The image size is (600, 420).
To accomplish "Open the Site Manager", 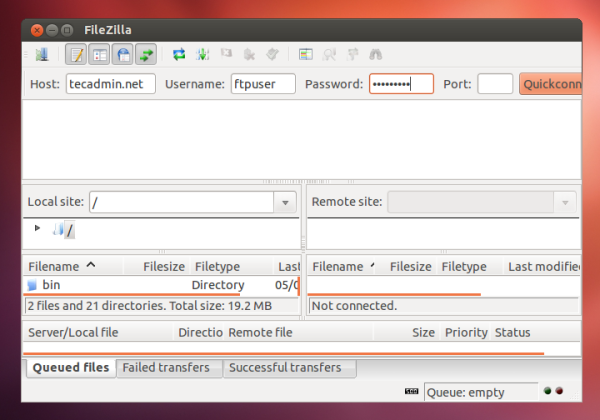I will 42,55.
